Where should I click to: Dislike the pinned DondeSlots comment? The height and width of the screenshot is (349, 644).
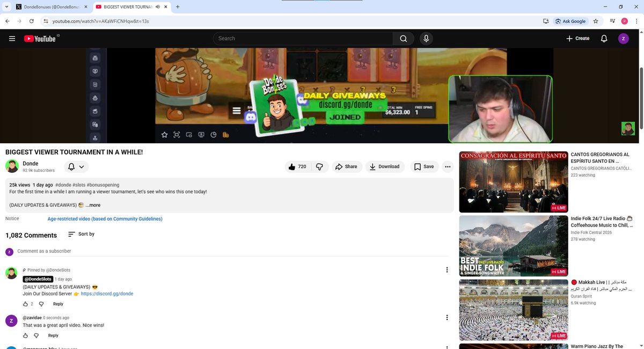[x=41, y=304]
